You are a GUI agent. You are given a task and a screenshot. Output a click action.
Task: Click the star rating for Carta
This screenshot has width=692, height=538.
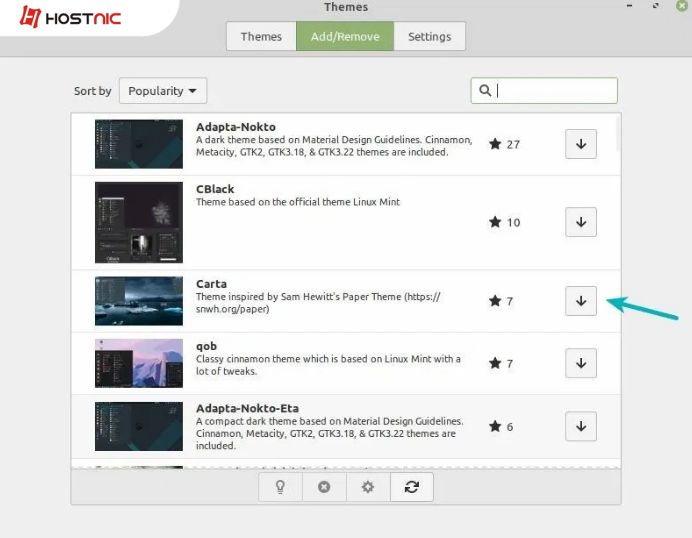point(501,301)
